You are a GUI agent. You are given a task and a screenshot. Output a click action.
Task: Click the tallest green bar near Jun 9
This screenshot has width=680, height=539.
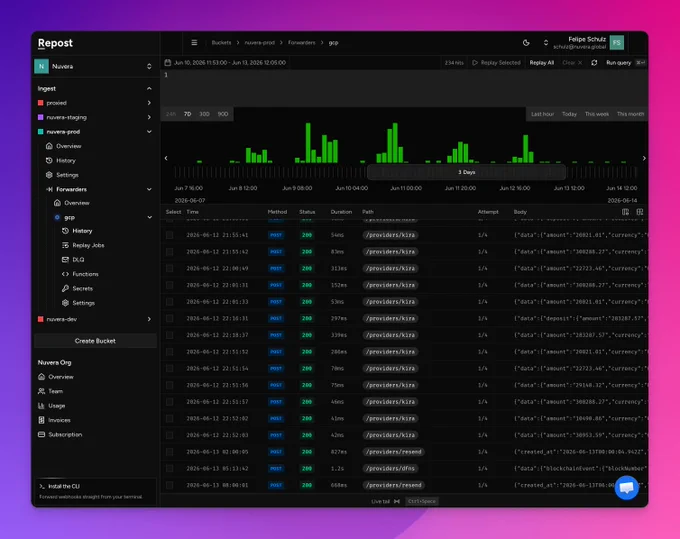click(x=308, y=143)
